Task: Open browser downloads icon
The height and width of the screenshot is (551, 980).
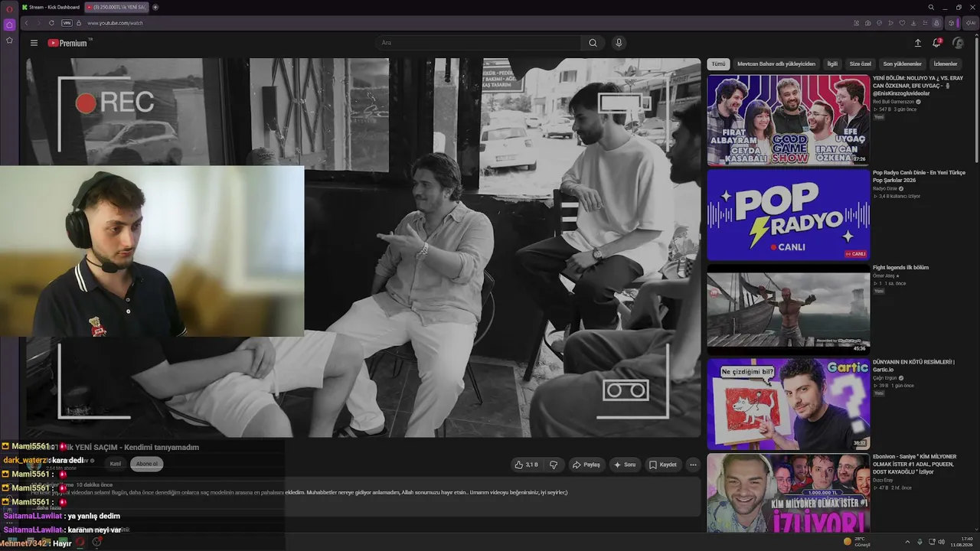Action: (x=913, y=23)
